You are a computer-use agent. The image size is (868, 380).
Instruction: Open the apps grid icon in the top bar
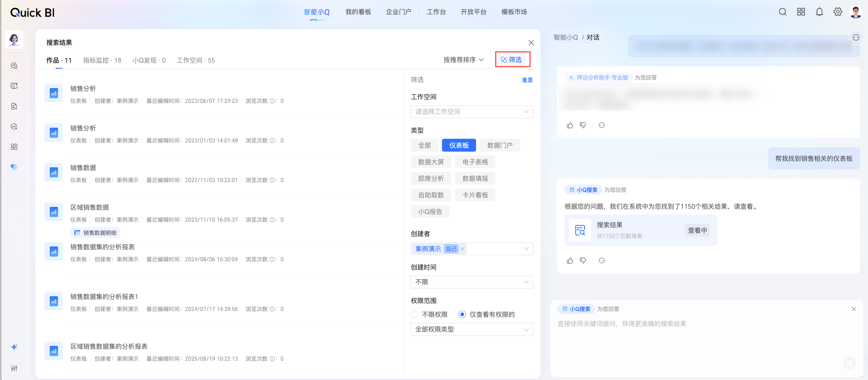tap(801, 12)
